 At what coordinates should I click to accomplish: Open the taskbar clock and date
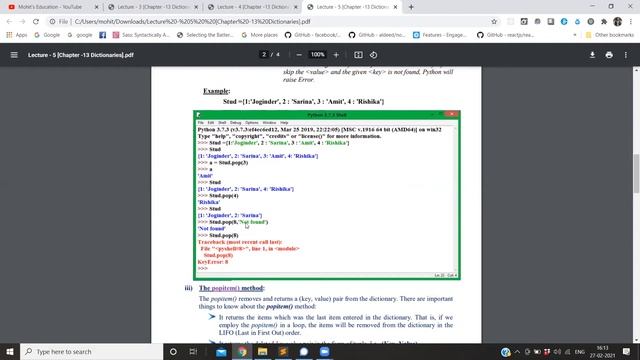coord(602,351)
